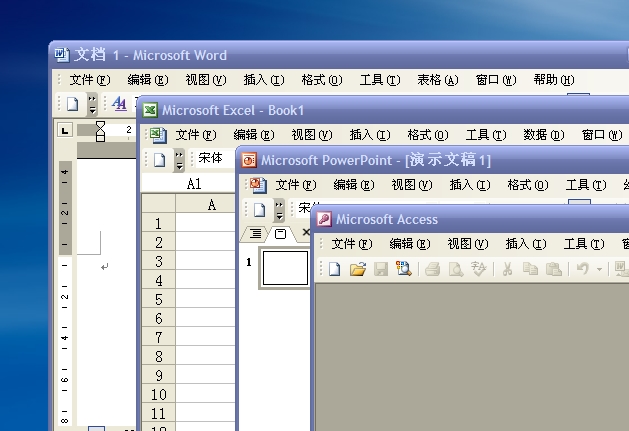The width and height of the screenshot is (629, 431).
Task: Click the Paste icon in Access toolbar
Action: pos(554,268)
